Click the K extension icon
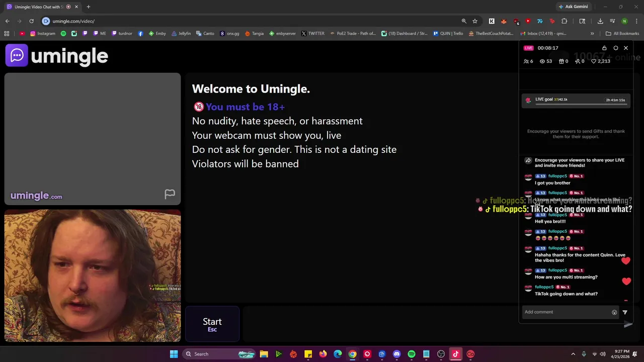Image resolution: width=644 pixels, height=362 pixels. 492,21
